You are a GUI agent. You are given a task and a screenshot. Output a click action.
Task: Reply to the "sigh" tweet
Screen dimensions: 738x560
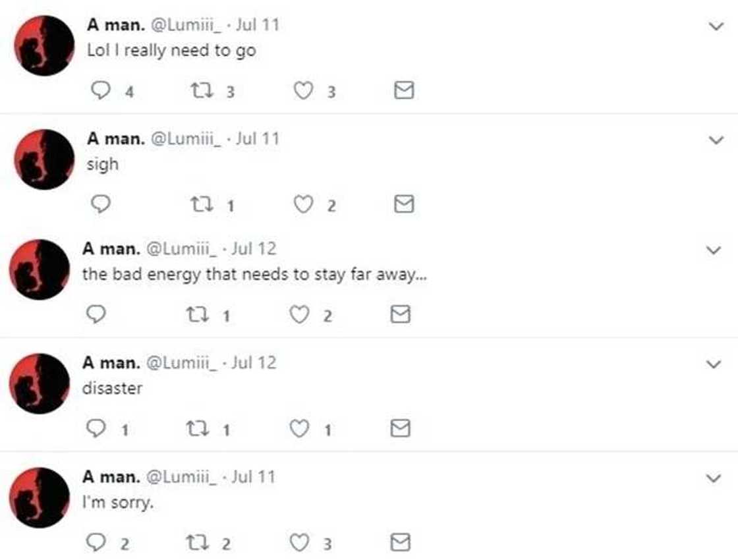99,205
